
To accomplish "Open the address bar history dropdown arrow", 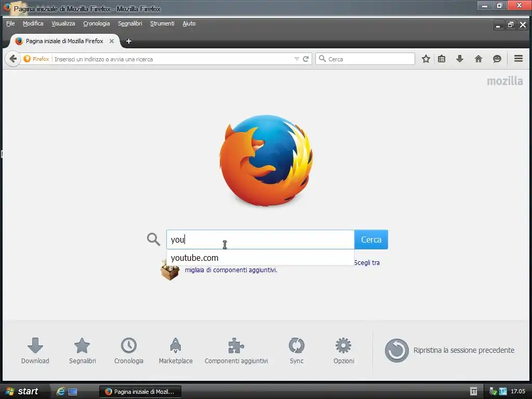I will (x=297, y=59).
